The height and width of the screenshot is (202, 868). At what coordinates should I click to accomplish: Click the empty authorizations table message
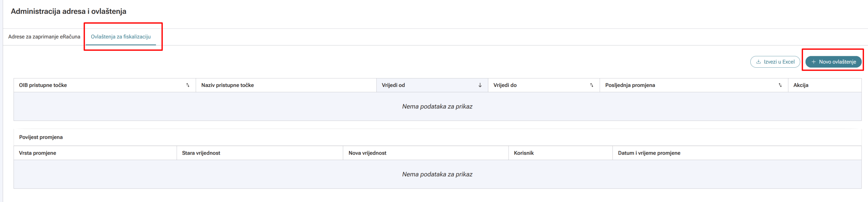[437, 107]
